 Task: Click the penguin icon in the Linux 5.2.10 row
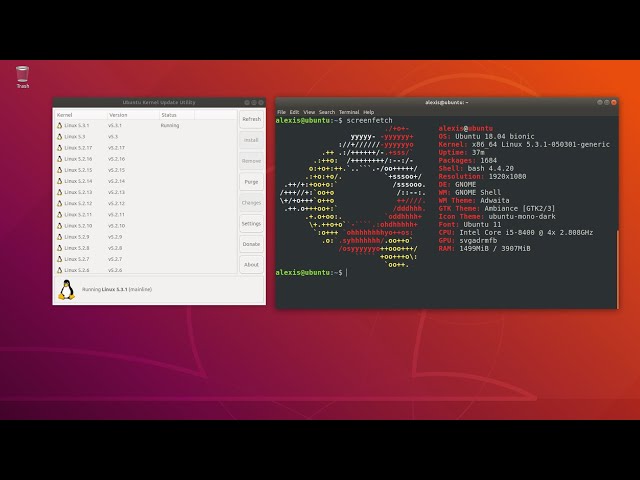(x=60, y=226)
